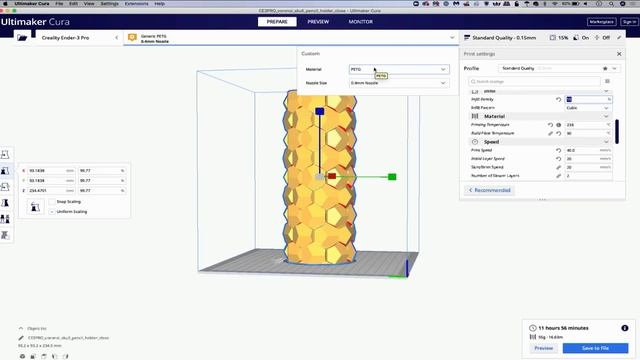Click the generic PETG material icon
This screenshot has width=640, height=360.
132,38
